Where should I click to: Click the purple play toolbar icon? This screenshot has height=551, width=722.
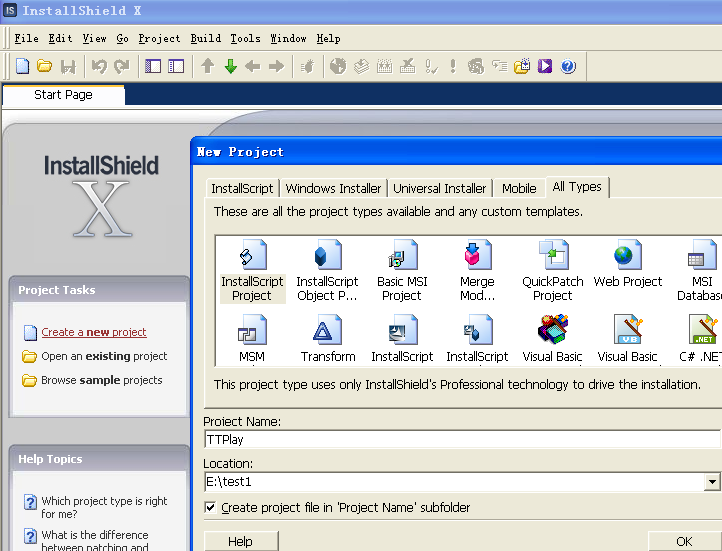[x=545, y=66]
